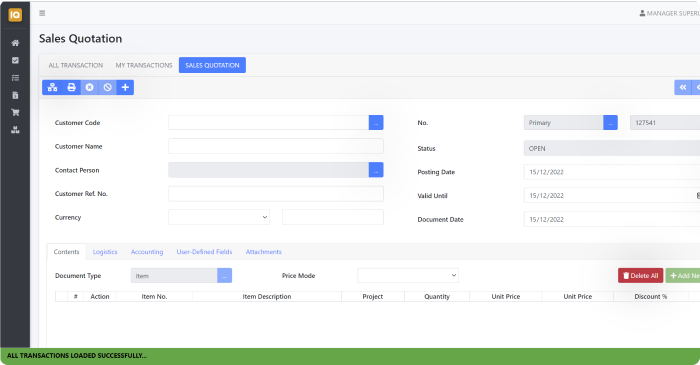Viewport: 700px width, 365px height.
Task: Open the shopping cart sidebar icon
Action: (15, 112)
